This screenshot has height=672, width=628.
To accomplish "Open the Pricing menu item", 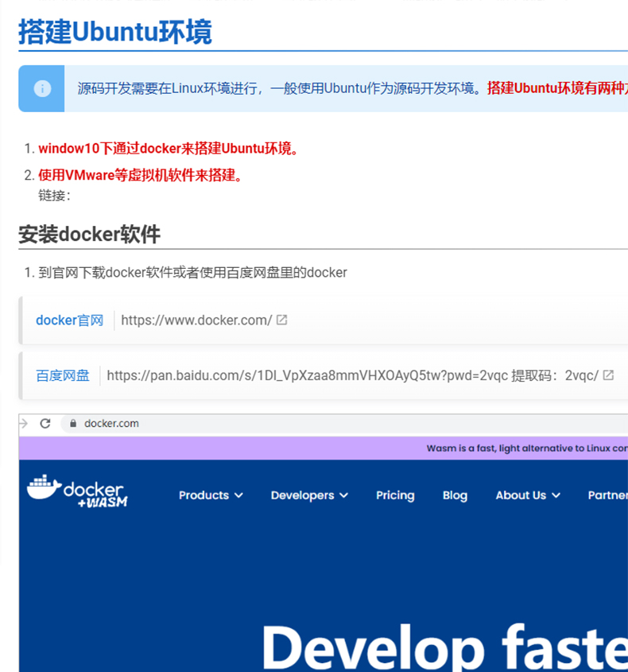I will pyautogui.click(x=395, y=495).
